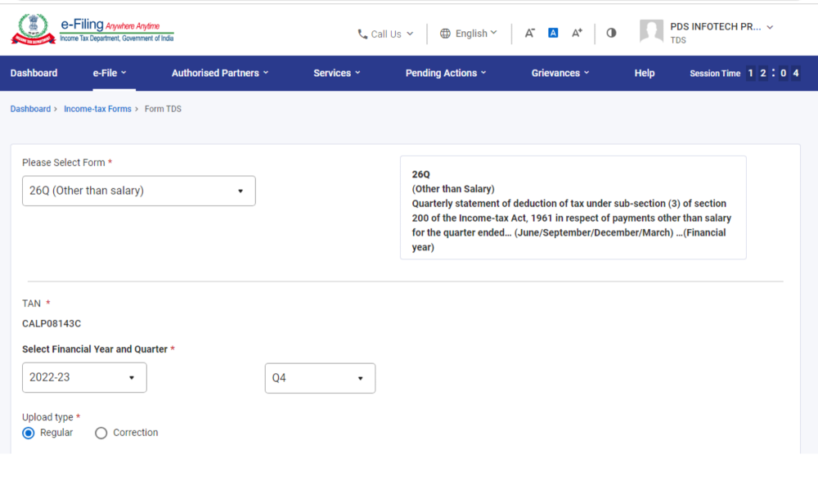Click the Income-tax Forms breadcrumb link

coord(97,108)
